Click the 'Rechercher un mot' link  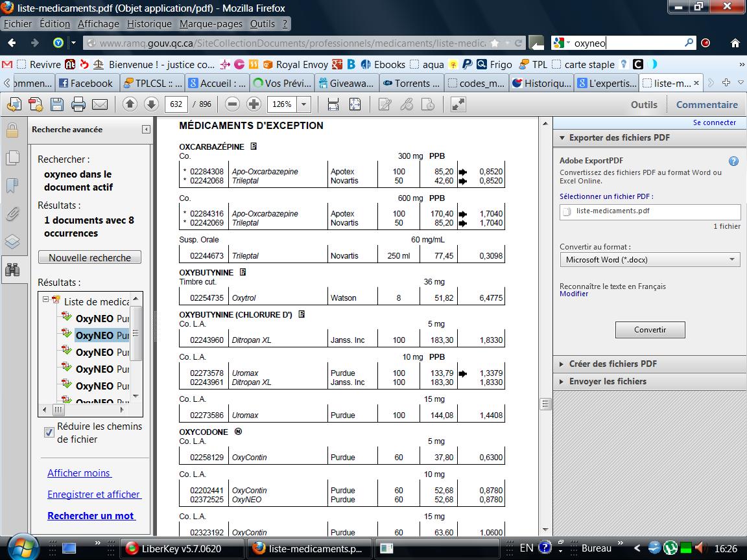(91, 516)
